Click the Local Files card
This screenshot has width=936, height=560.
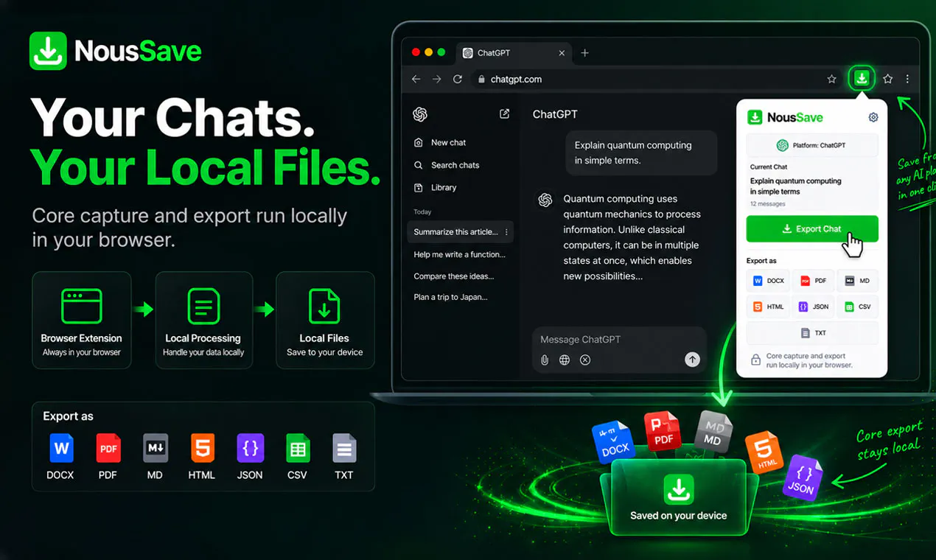pos(325,320)
